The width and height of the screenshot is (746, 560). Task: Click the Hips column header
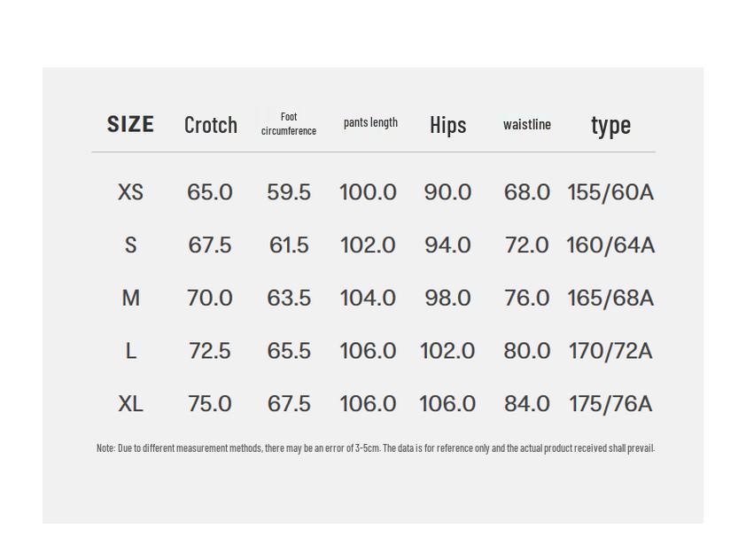coord(447,125)
